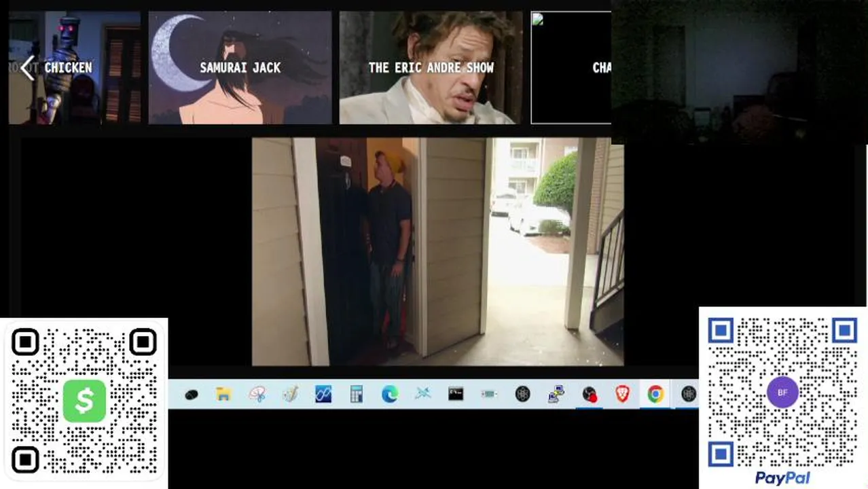This screenshot has width=868, height=489.
Task: Open the Paint app taskbar icon
Action: coord(290,394)
